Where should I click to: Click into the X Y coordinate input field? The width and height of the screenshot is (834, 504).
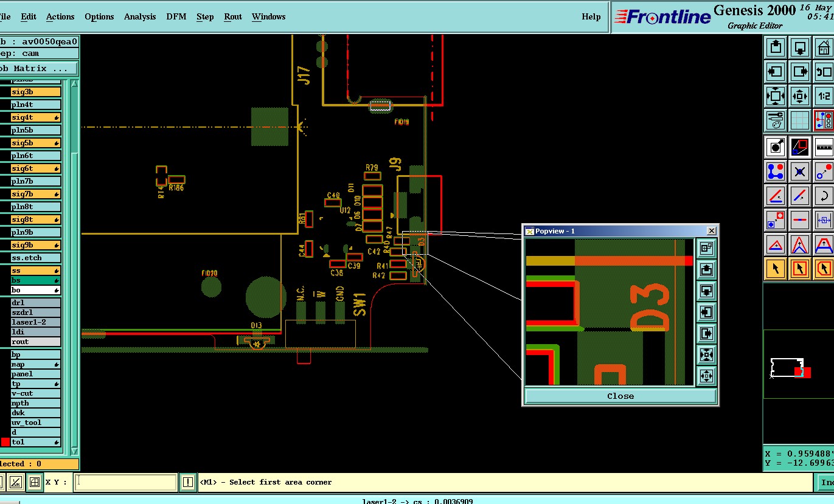126,482
